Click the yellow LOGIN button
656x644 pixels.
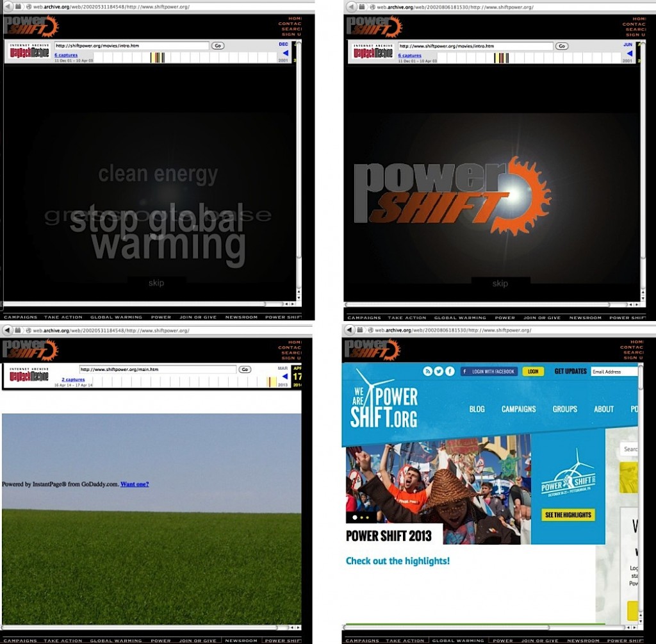coord(533,372)
